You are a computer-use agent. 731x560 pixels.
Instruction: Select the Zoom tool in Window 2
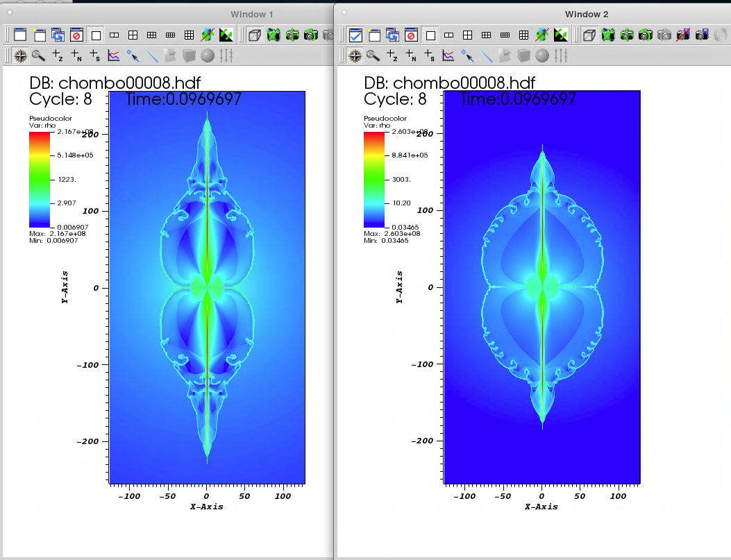(373, 56)
